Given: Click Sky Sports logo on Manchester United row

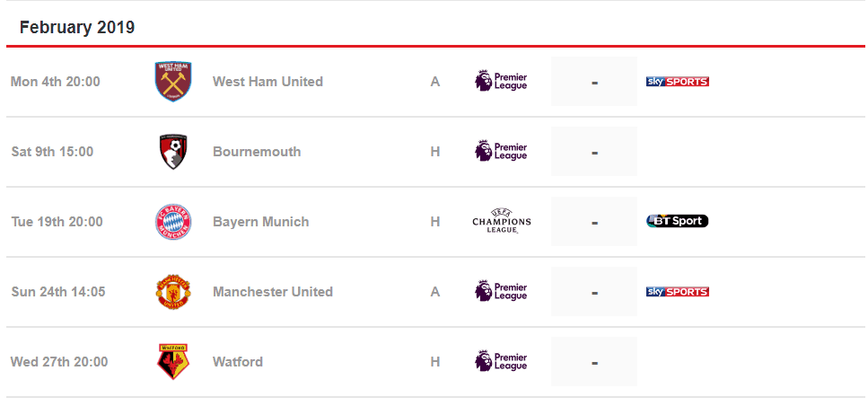Looking at the screenshot, I should click(x=678, y=291).
